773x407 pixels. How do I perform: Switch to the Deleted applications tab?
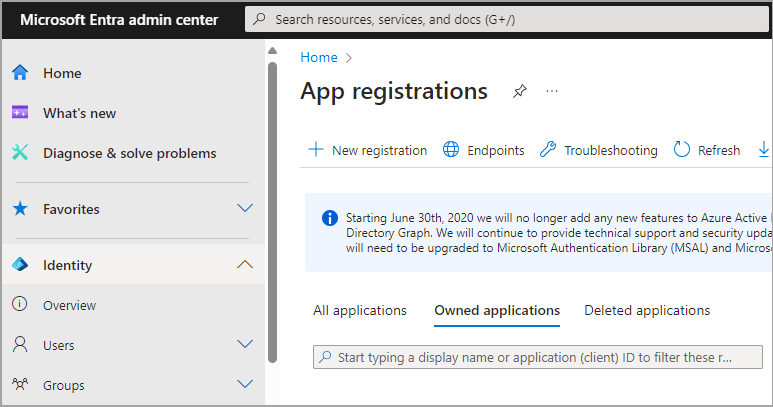[x=647, y=310]
